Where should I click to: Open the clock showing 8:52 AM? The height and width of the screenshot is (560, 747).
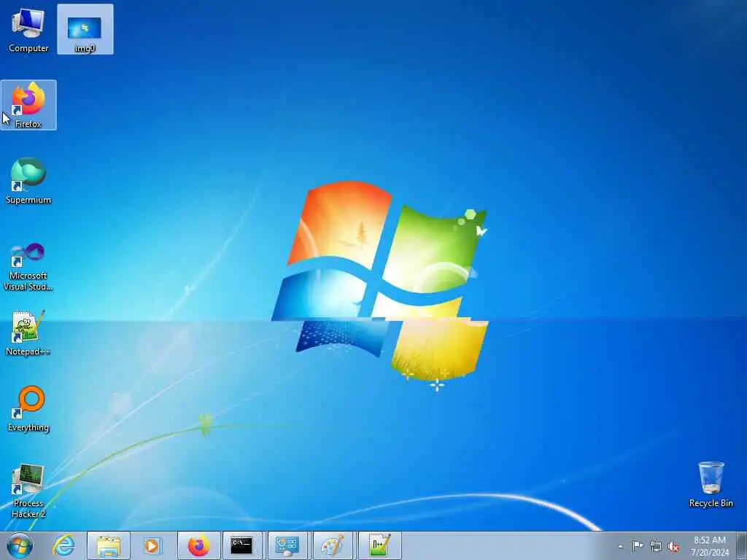coord(710,546)
